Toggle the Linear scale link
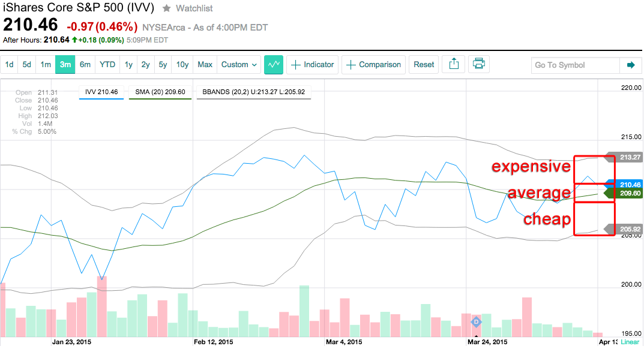The height and width of the screenshot is (352, 644). 630,342
